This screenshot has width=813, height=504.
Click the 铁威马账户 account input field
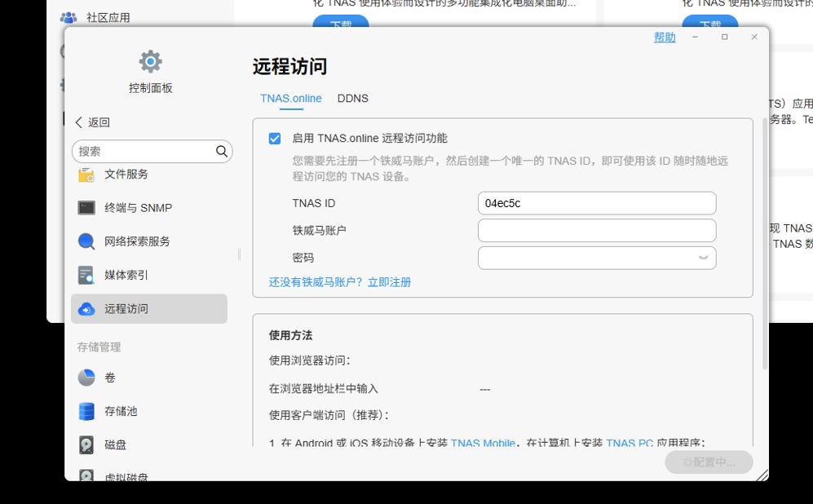[597, 231]
